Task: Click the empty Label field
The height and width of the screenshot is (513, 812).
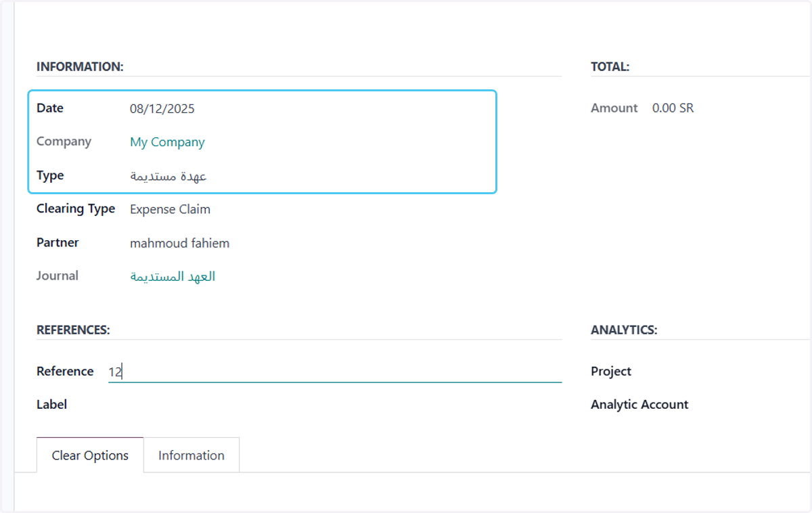Action: pyautogui.click(x=335, y=405)
